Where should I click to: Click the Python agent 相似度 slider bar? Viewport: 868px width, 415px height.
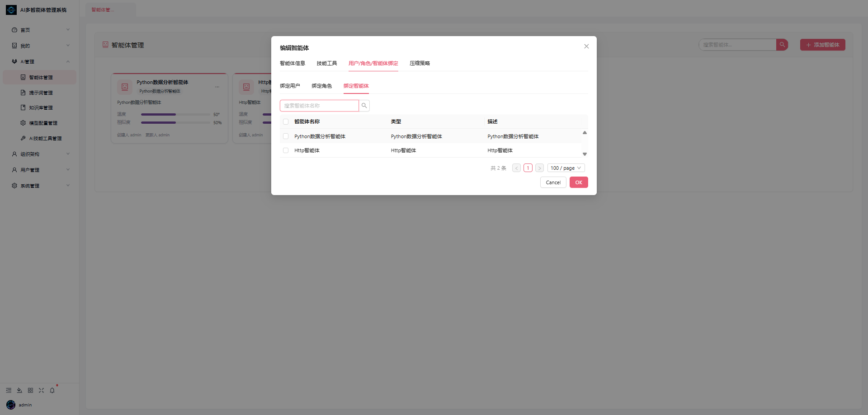[x=175, y=122]
